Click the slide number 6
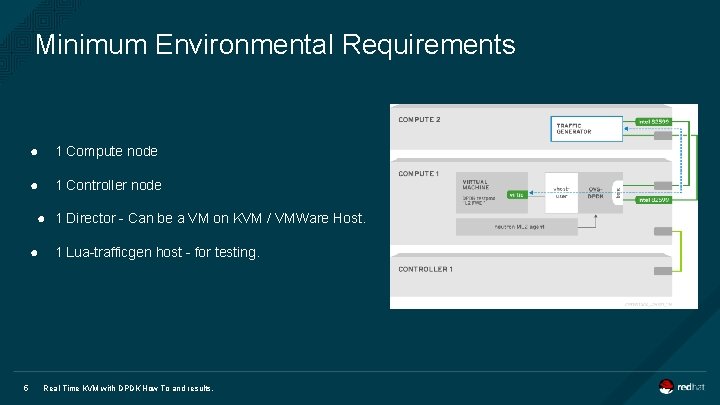Viewport: 720px width, 405px height. click(26, 388)
